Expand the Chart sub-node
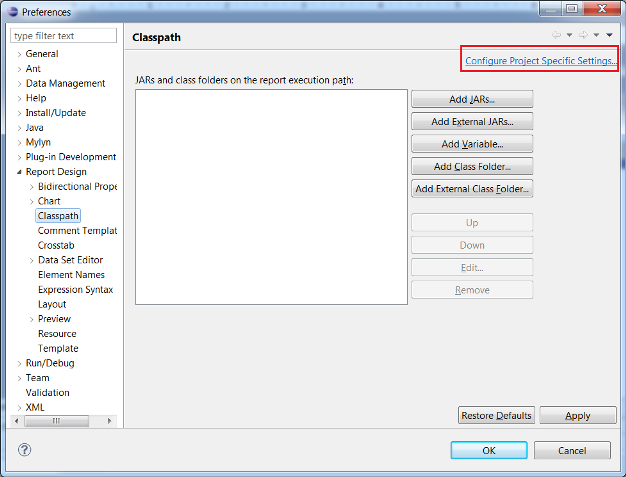Image resolution: width=626 pixels, height=477 pixels. [x=32, y=202]
